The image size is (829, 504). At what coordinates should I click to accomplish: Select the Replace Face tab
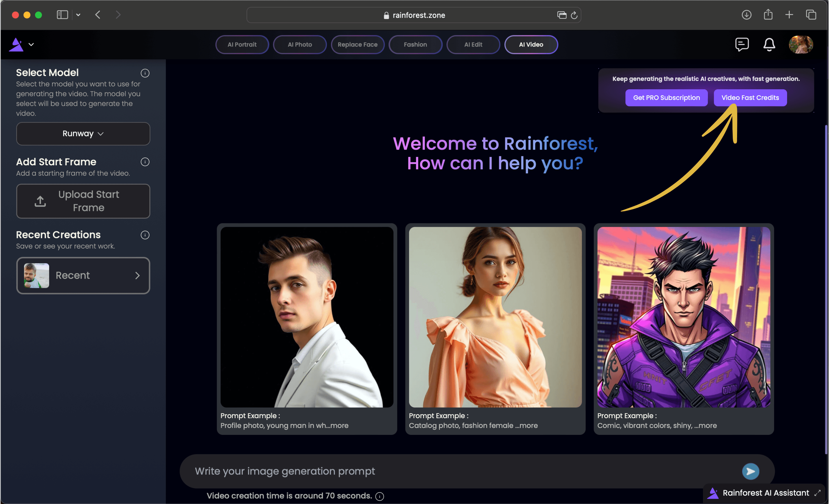357,45
